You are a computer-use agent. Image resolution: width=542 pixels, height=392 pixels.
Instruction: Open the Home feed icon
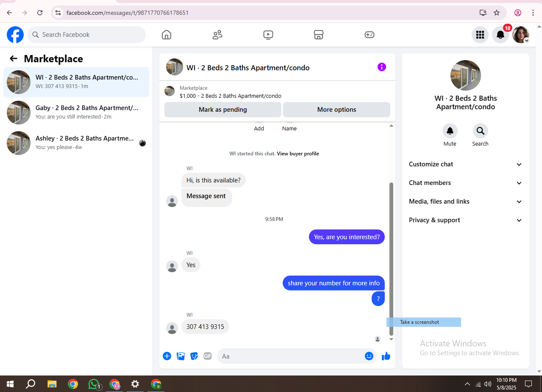(x=167, y=35)
